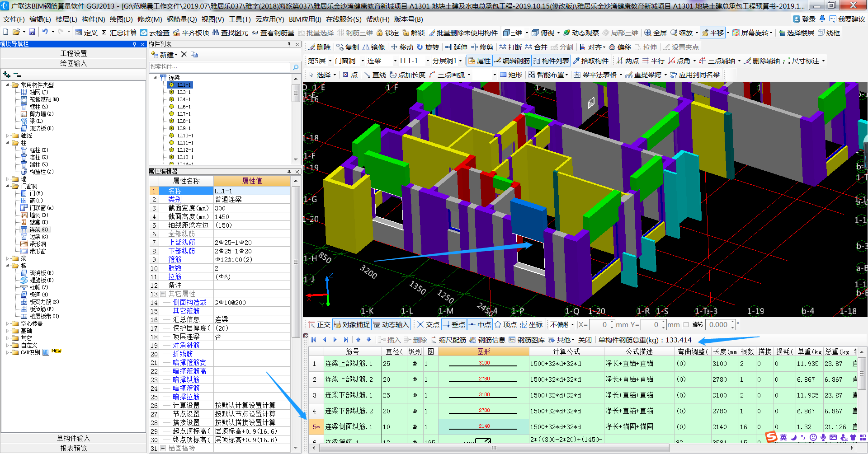Click 拾取构件 pick component eyedropper
The width and height of the screenshot is (868, 454).
coord(591,61)
